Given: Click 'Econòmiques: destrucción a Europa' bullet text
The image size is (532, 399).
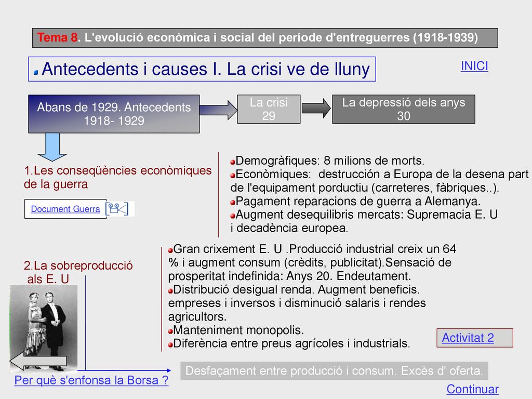Looking at the screenshot, I should (x=379, y=180).
